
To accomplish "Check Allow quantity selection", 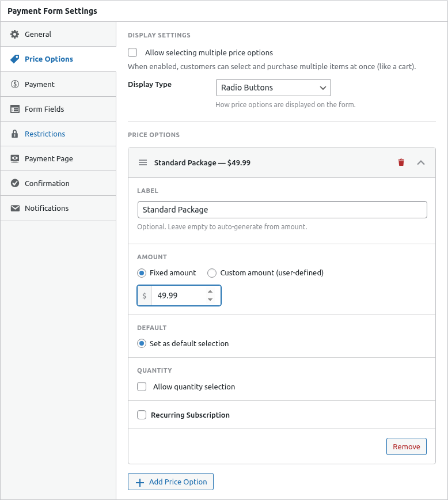I will 142,387.
